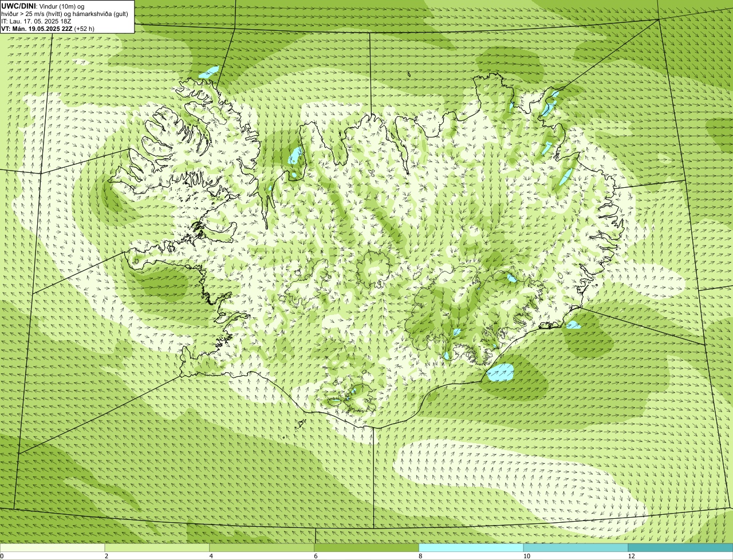Screen dimensions: 733x560
Task: Click the scale label "4"
Action: coord(211,556)
